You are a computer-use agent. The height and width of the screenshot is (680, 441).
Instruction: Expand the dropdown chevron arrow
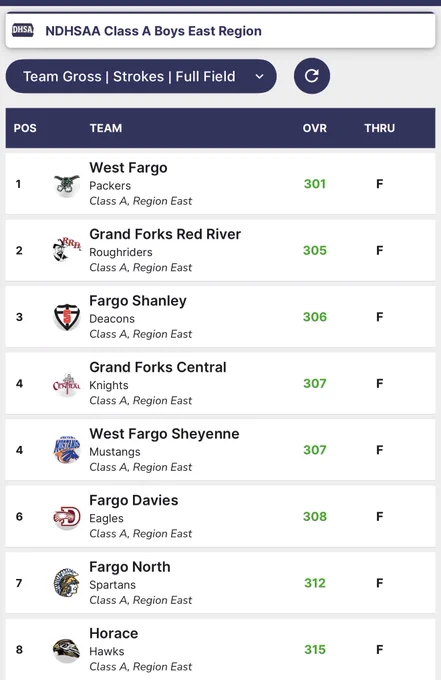(259, 77)
